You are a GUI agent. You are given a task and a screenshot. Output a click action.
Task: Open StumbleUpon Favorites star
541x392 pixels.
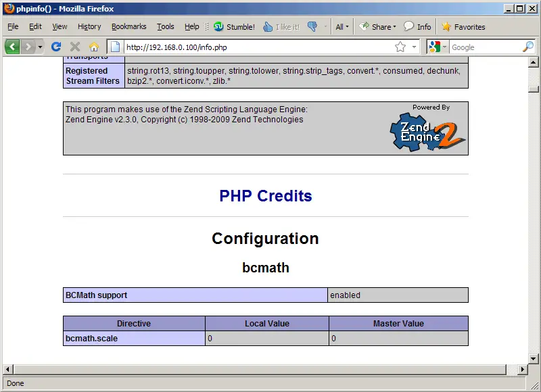463,27
